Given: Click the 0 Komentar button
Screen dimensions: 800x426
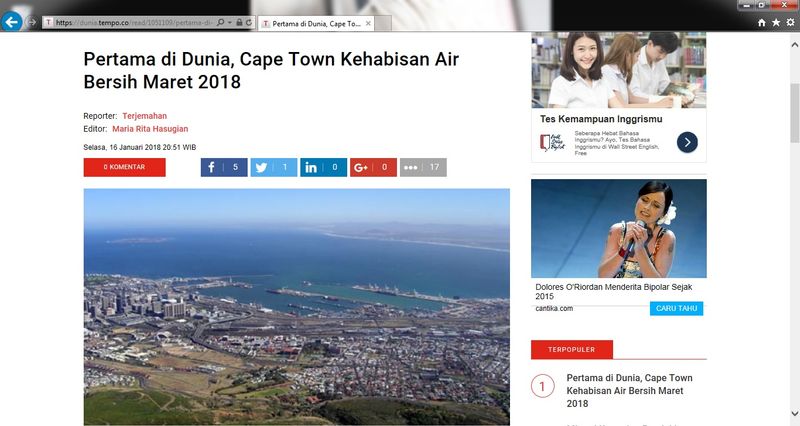Looking at the screenshot, I should [124, 167].
